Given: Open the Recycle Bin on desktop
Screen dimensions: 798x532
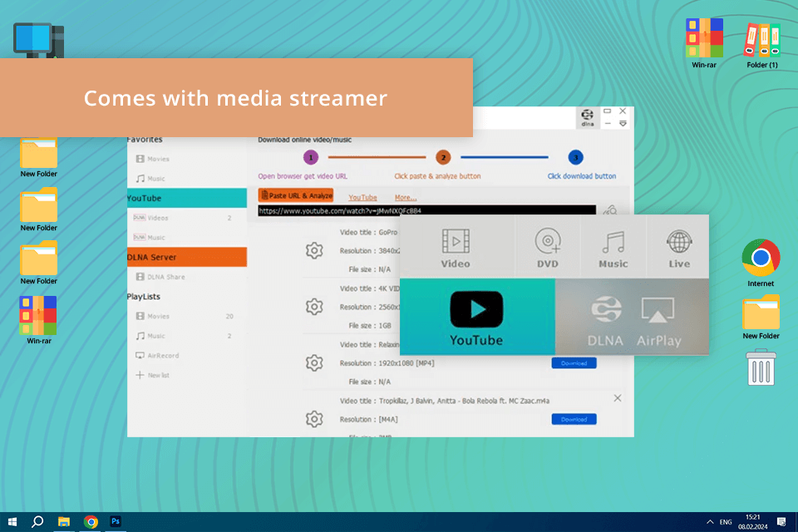Looking at the screenshot, I should click(761, 367).
